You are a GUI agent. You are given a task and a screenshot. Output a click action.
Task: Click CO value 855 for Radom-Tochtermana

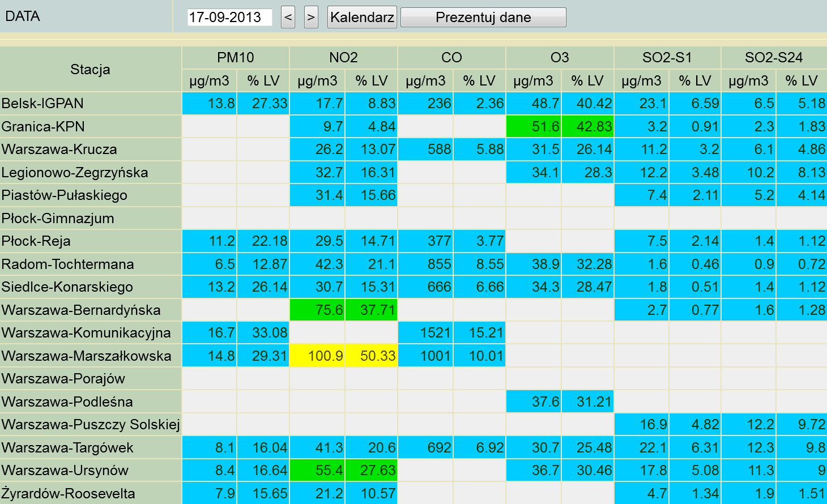425,264
